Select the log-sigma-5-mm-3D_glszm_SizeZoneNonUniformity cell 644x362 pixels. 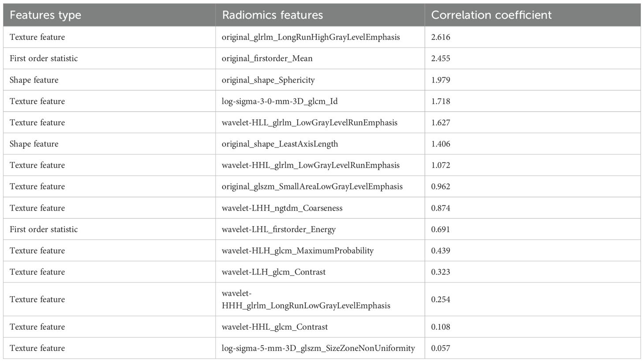pos(318,348)
